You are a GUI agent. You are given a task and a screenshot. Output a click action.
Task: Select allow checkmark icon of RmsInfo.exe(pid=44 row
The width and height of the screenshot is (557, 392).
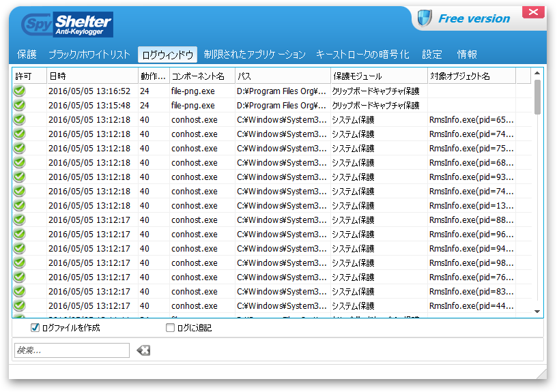20,305
